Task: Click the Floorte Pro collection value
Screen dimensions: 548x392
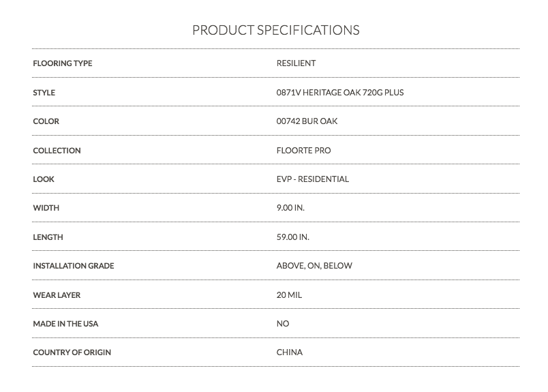Action: [304, 151]
